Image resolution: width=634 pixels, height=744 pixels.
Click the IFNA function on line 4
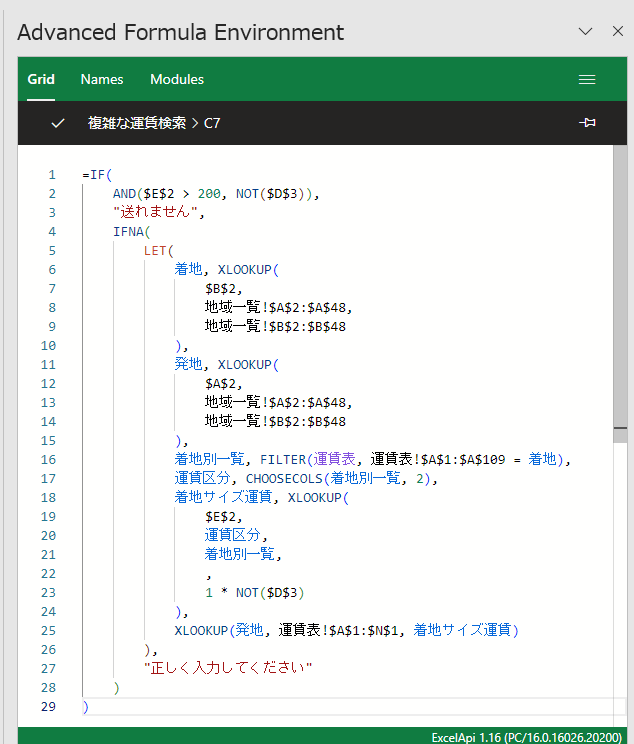pos(128,231)
